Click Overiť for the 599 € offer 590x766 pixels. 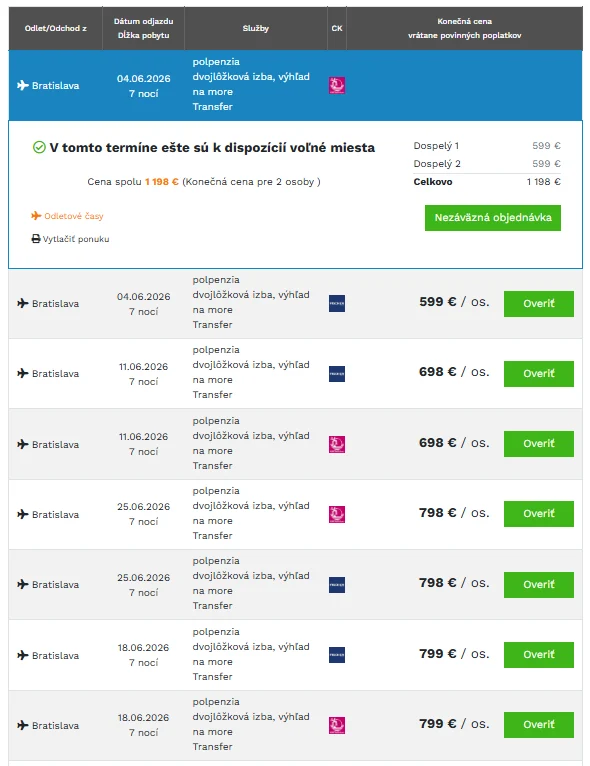click(539, 304)
